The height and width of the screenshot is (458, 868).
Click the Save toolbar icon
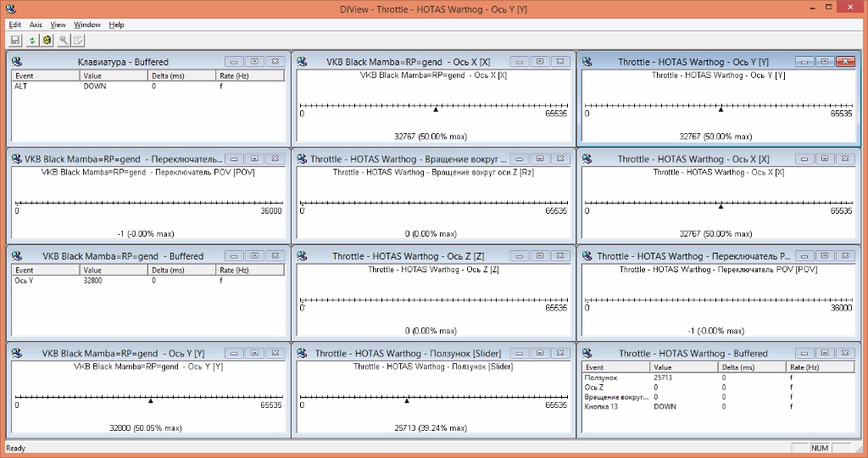(x=15, y=40)
